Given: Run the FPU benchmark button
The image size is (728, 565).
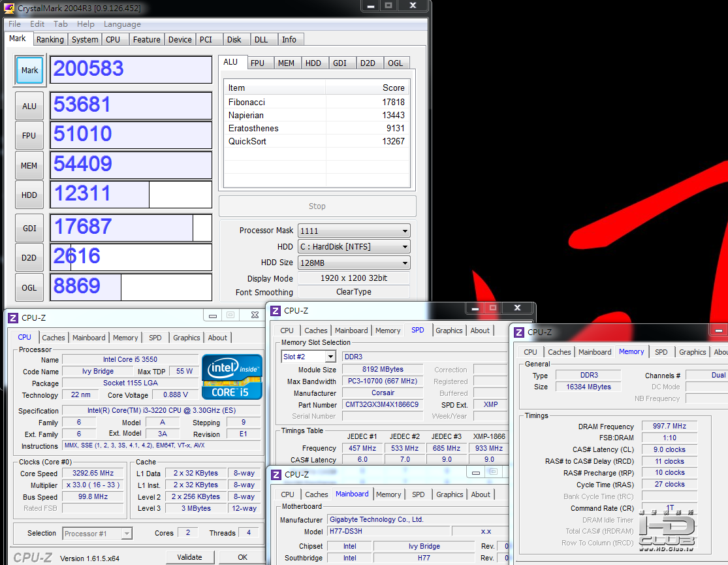Looking at the screenshot, I should coord(29,136).
